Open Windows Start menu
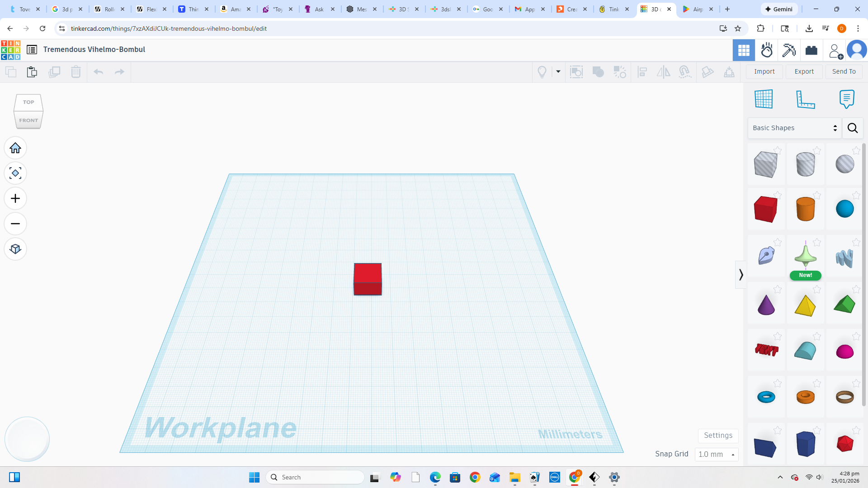 point(254,477)
